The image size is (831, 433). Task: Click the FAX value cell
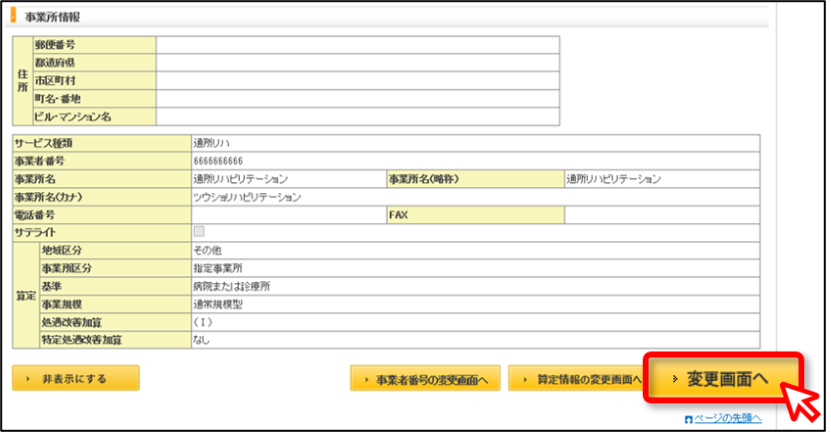point(662,215)
